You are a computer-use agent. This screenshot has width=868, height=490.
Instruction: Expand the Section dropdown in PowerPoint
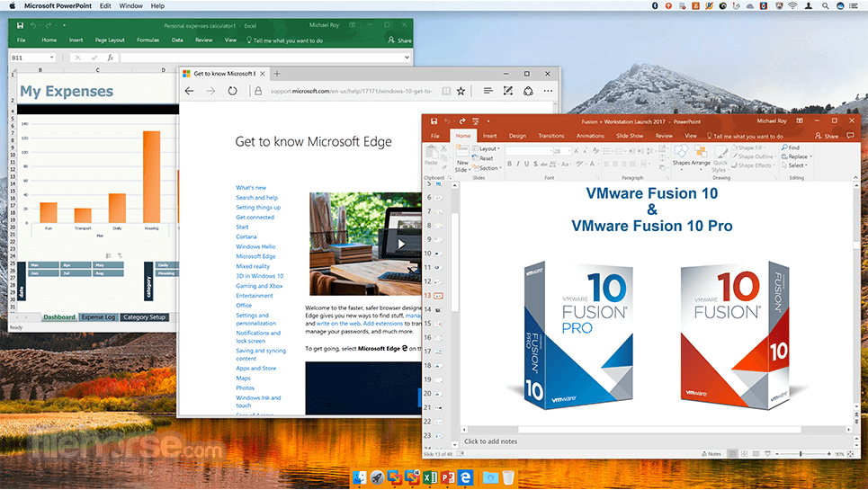[x=487, y=168]
